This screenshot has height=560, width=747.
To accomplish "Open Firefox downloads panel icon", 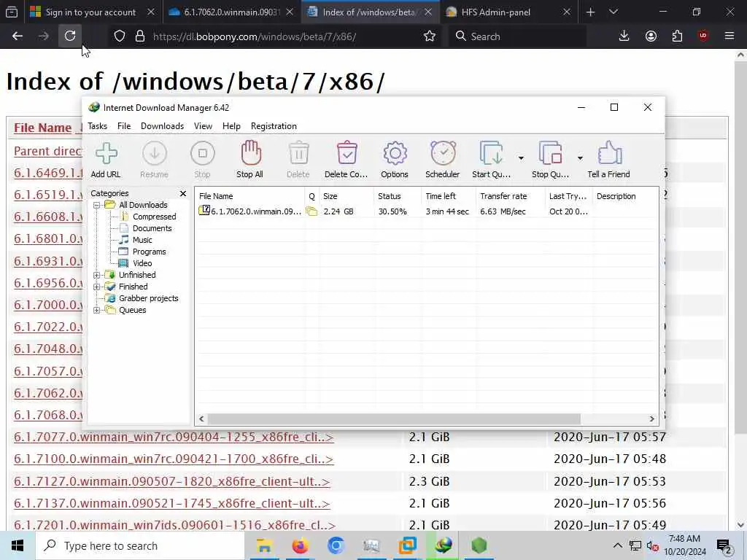I will pos(624,36).
